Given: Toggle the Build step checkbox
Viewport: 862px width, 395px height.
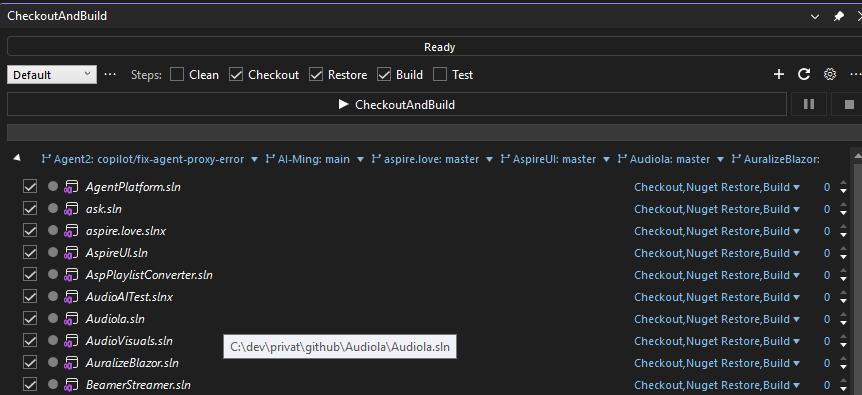Looking at the screenshot, I should 384,75.
